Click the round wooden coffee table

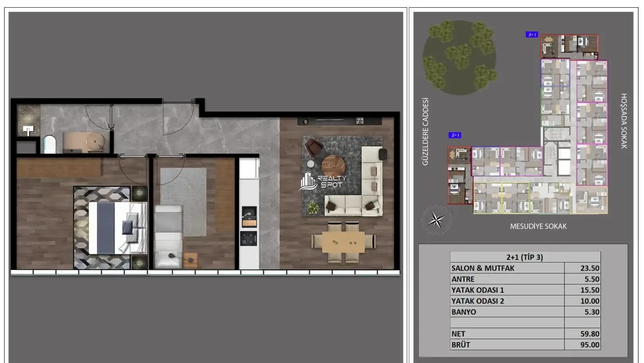(x=333, y=165)
